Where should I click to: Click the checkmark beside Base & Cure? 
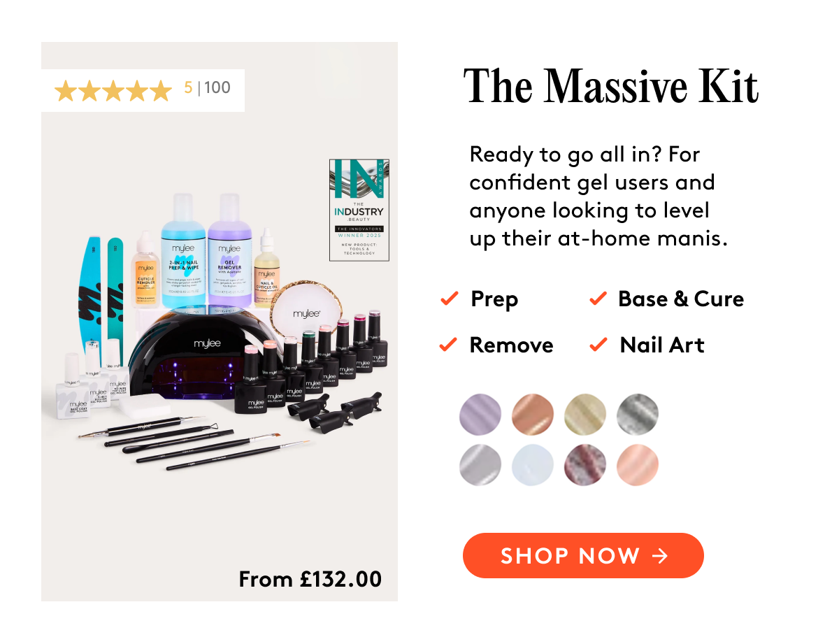(598, 299)
